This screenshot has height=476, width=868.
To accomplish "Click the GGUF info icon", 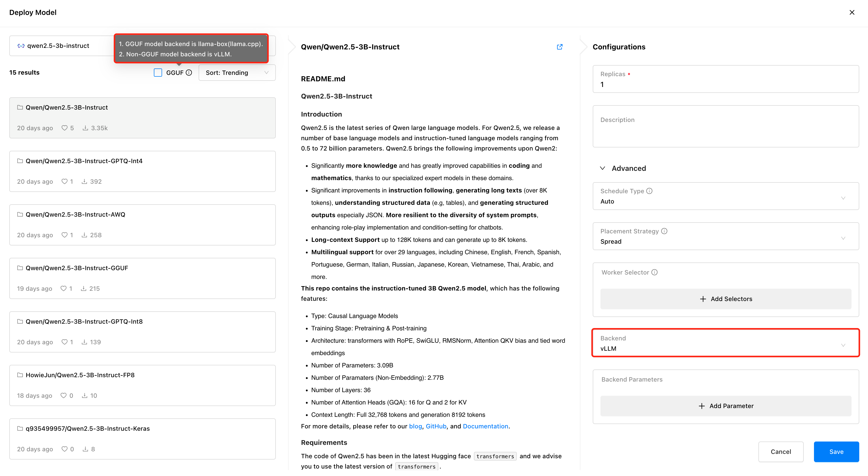I will coord(189,73).
